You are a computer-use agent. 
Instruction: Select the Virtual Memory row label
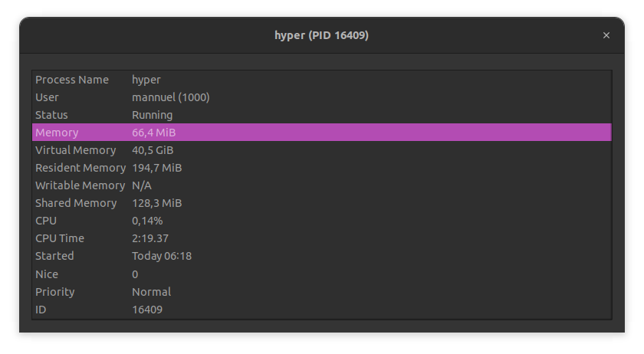point(76,150)
